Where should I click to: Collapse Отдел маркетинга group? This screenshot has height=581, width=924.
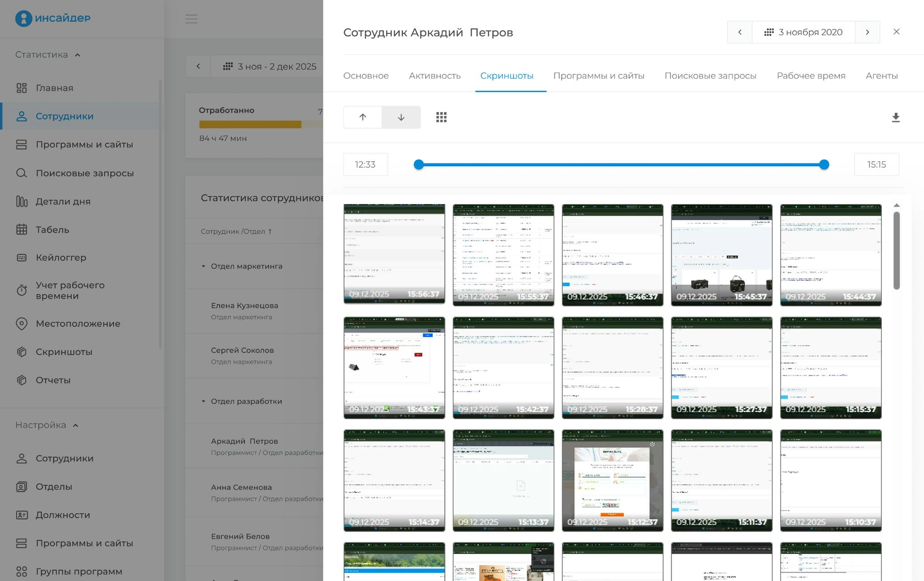point(203,266)
